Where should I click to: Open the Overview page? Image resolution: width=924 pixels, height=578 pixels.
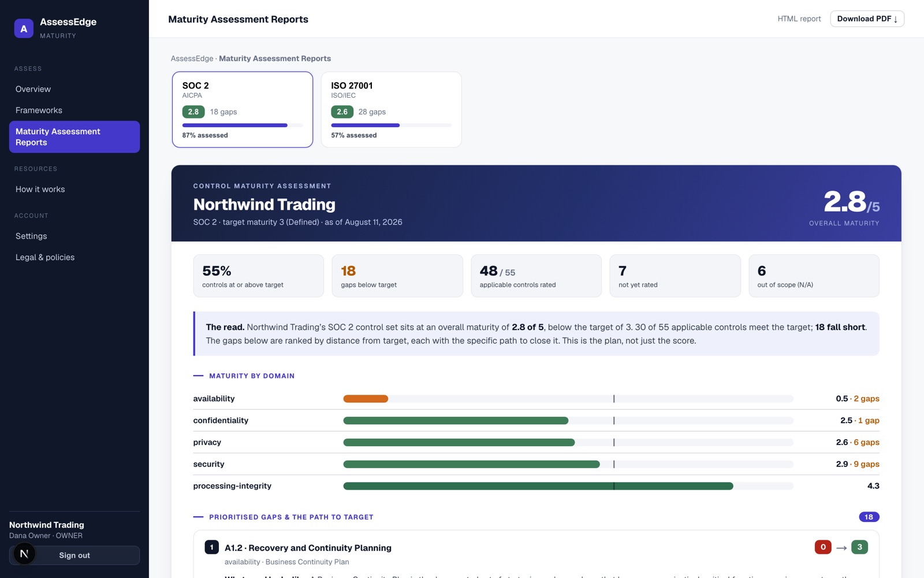point(74,89)
